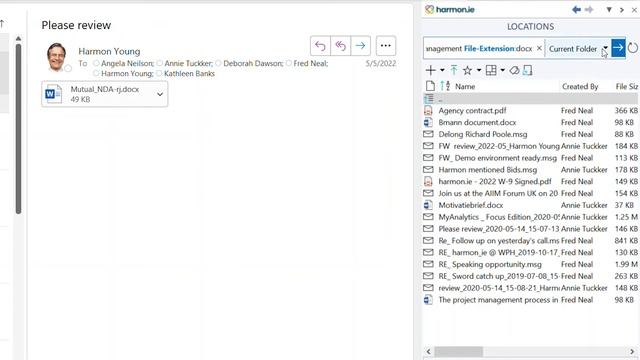Click the upload arrow icon
Image resolution: width=640 pixels, height=360 pixels.
(454, 70)
